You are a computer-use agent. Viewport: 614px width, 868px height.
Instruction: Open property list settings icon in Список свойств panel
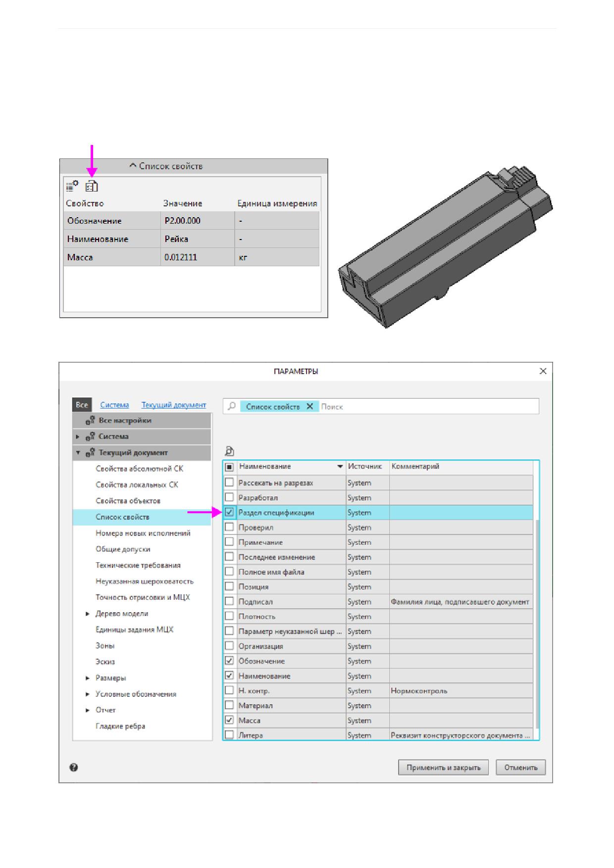click(72, 186)
